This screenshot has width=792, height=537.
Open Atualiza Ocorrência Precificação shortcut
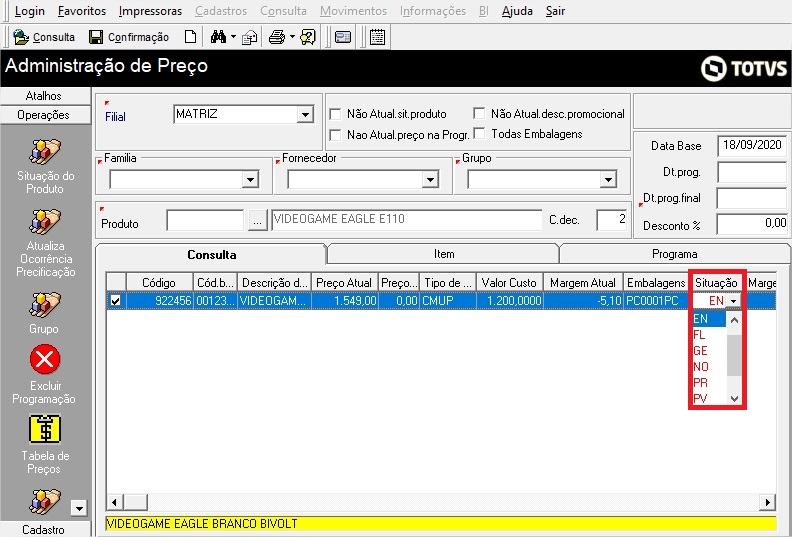45,222
